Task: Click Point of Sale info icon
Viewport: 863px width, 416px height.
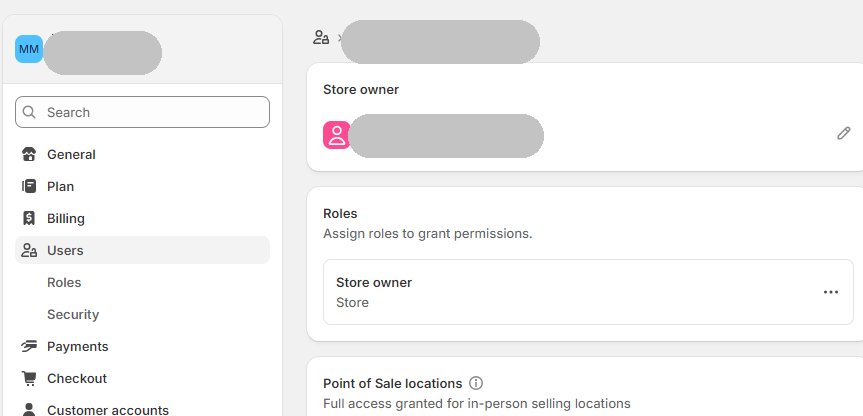Action: tap(476, 383)
